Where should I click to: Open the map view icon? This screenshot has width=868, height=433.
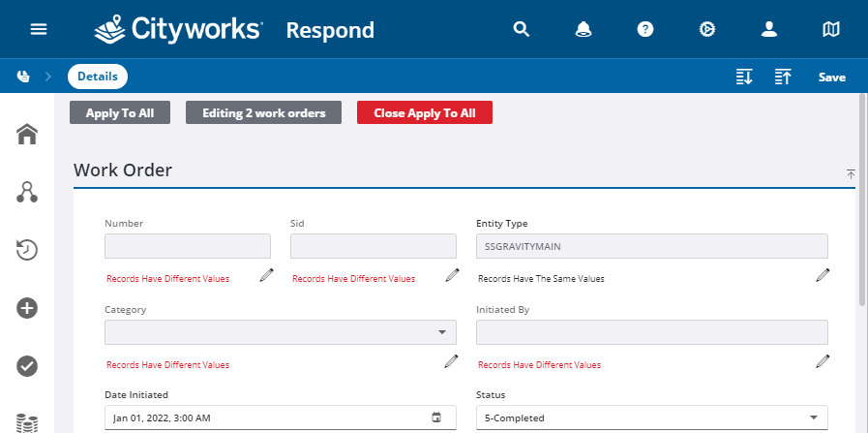tap(831, 29)
